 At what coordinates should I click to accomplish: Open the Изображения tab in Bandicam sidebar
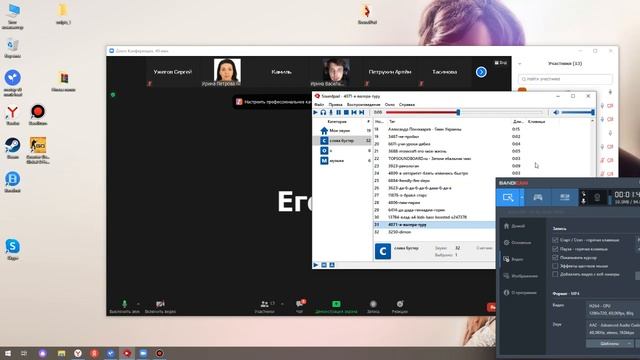520,276
